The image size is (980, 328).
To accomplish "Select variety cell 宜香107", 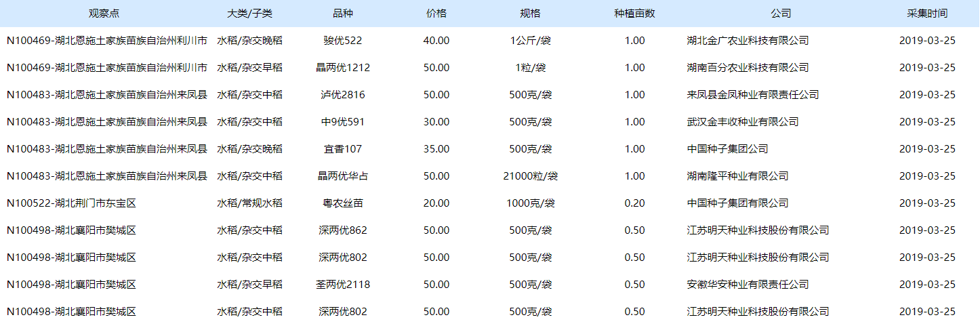I will click(x=343, y=149).
